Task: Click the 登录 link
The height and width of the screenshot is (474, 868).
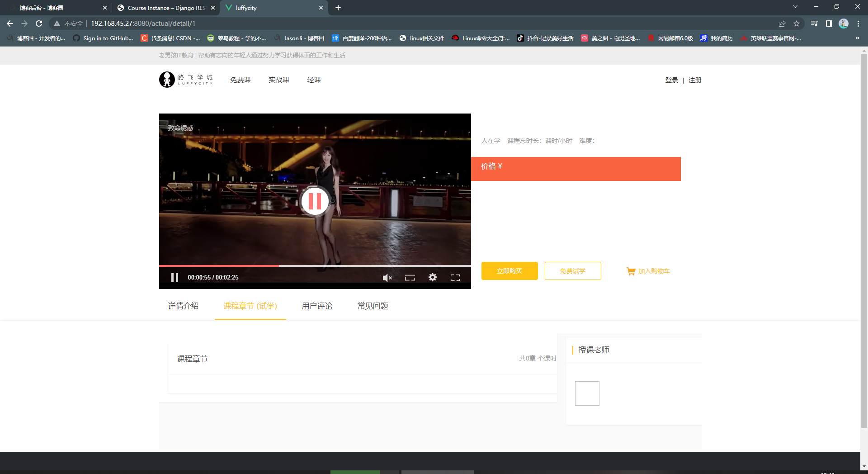Action: 671,80
